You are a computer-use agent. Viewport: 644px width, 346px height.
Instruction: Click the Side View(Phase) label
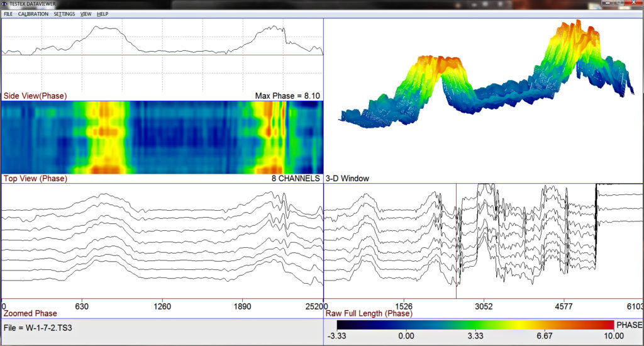click(35, 96)
